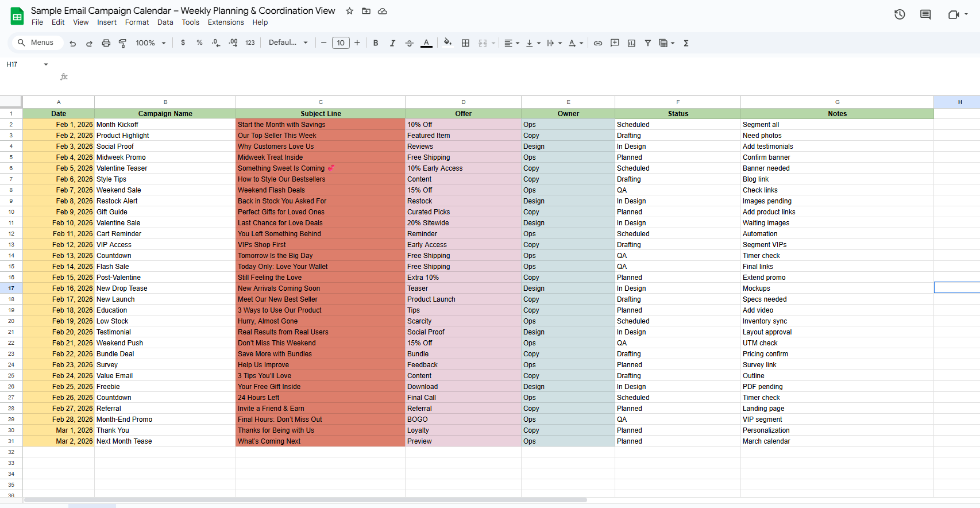980x508 pixels.
Task: Open the Extensions menu
Action: (226, 22)
